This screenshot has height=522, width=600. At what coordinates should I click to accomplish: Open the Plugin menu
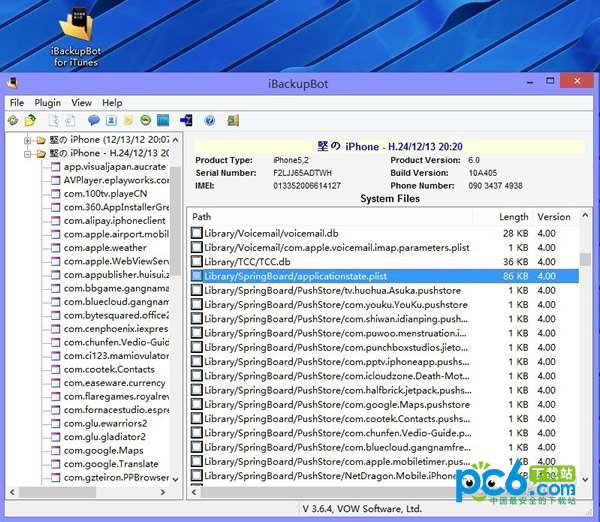[x=48, y=103]
